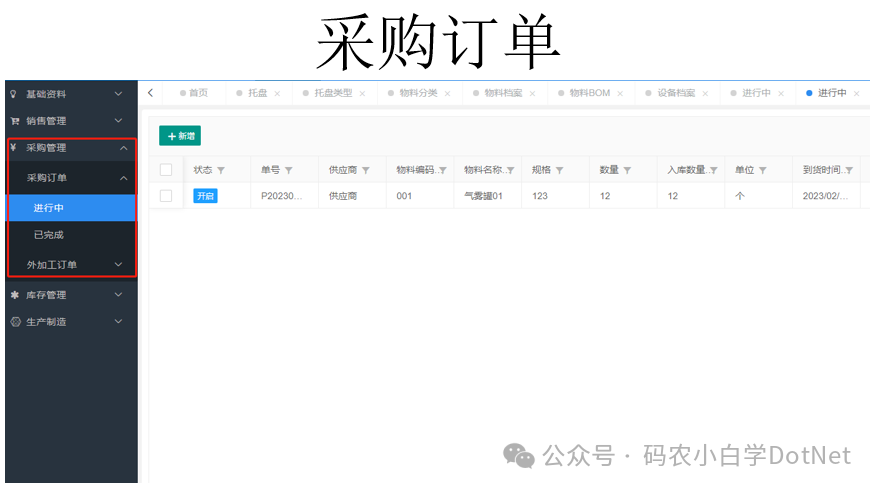Close the 托盘类型 tab
This screenshot has height=490, width=877.
(362, 94)
